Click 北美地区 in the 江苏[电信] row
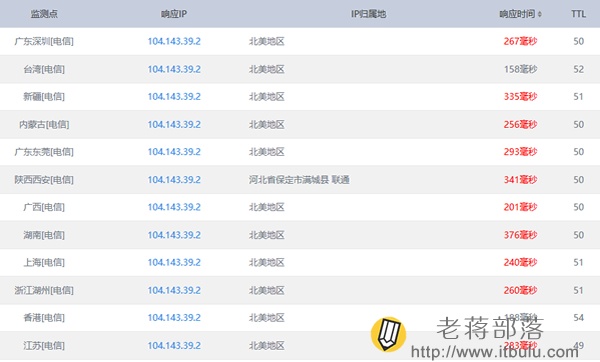600x362 pixels. click(x=267, y=346)
